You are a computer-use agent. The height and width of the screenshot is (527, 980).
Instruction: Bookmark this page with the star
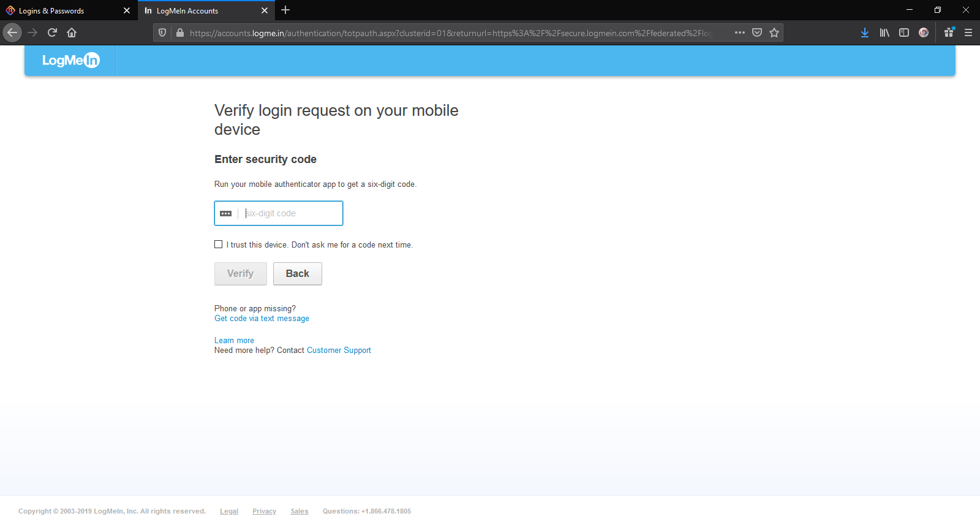click(774, 32)
